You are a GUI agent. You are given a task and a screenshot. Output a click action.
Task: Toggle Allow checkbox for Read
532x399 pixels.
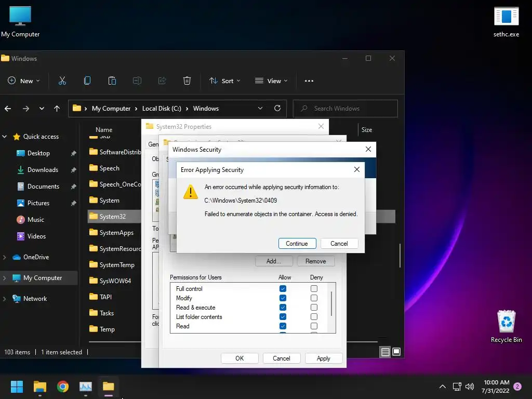point(283,326)
